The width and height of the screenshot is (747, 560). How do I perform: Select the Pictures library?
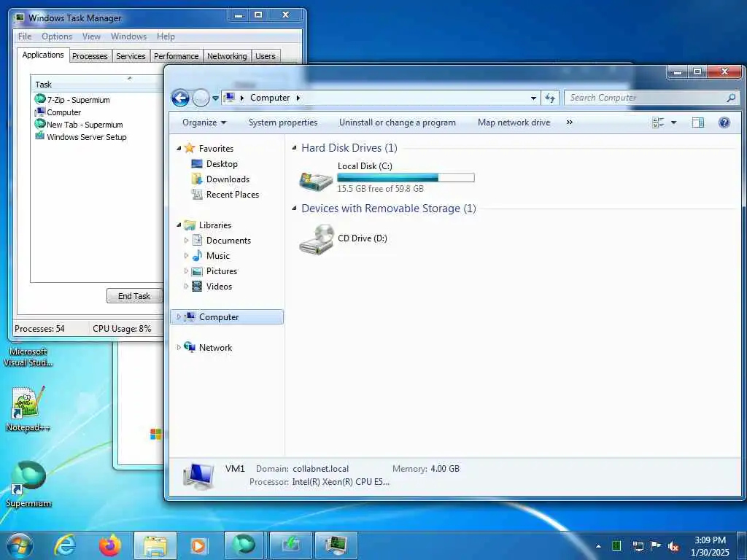pos(221,271)
